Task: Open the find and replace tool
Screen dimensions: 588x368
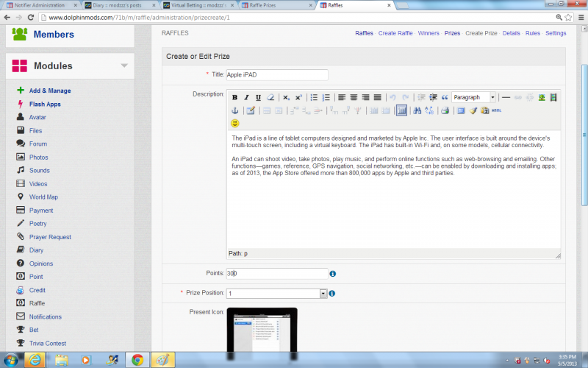Action: (429, 110)
